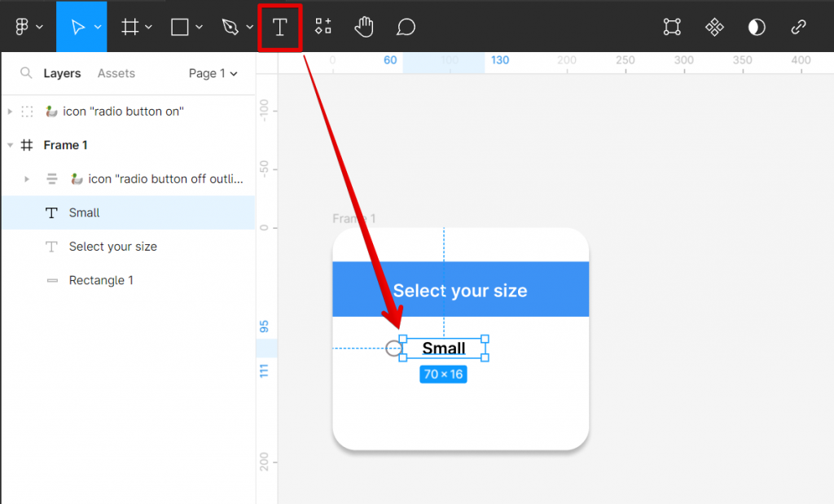
Task: Open the Comment tool
Action: click(x=405, y=27)
